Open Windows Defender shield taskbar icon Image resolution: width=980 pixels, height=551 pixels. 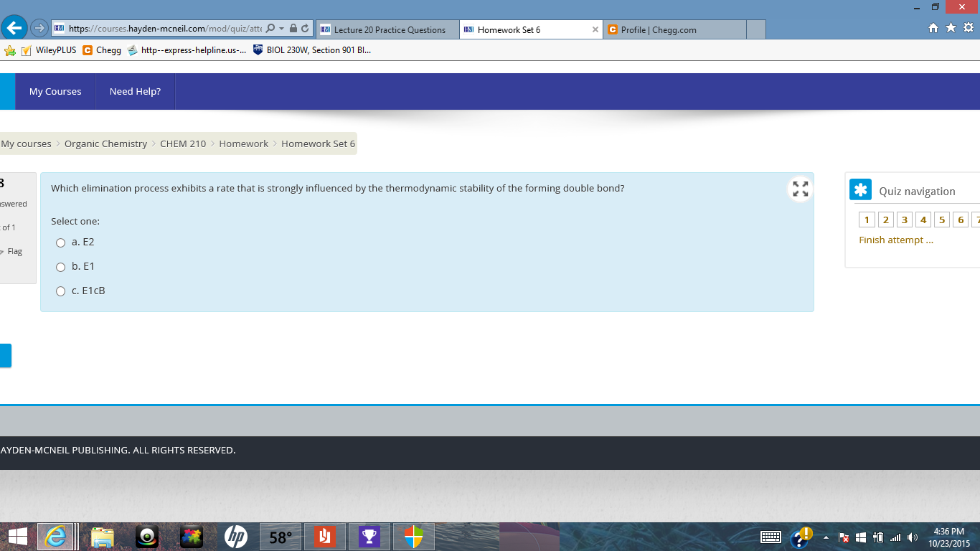(413, 537)
